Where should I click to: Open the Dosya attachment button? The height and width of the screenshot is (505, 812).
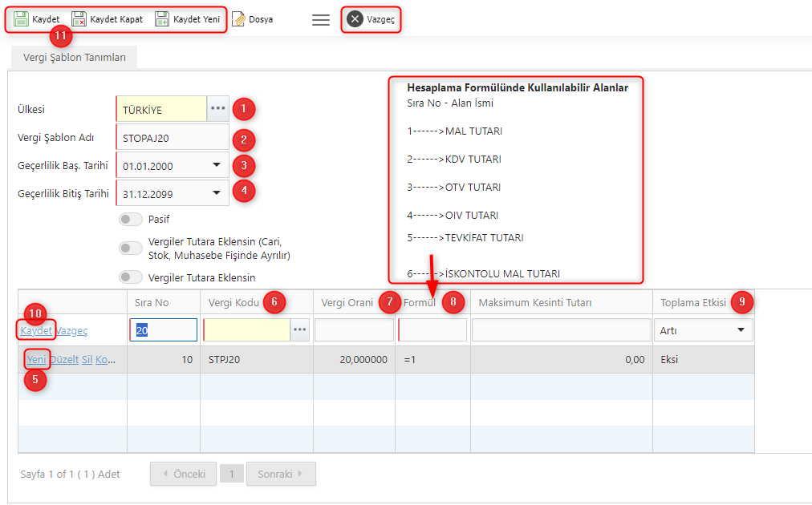coord(253,20)
